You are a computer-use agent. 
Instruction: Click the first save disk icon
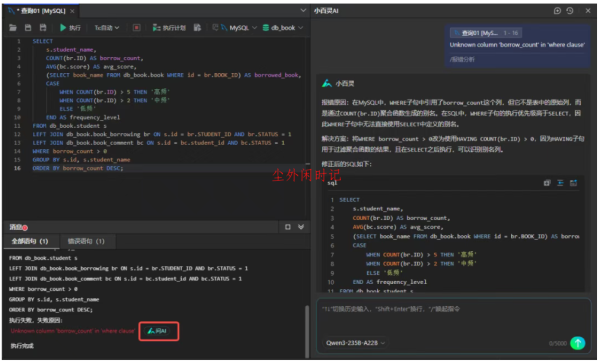point(28,28)
